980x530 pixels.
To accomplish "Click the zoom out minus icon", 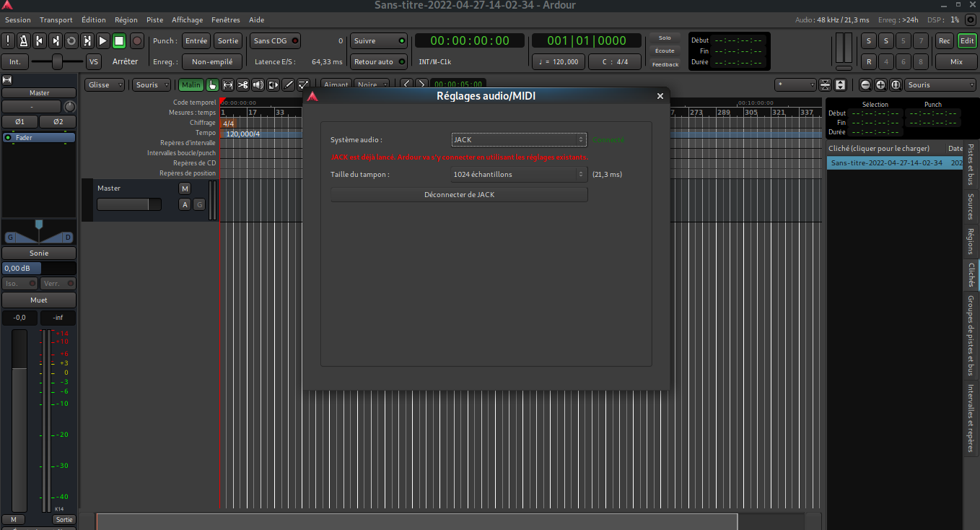I will click(865, 85).
